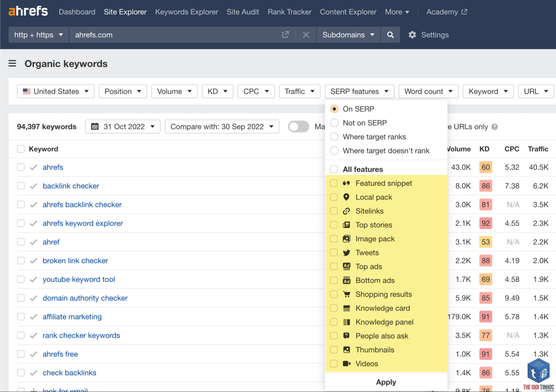
Task: Open the KD filter dropdown
Action: tap(218, 91)
